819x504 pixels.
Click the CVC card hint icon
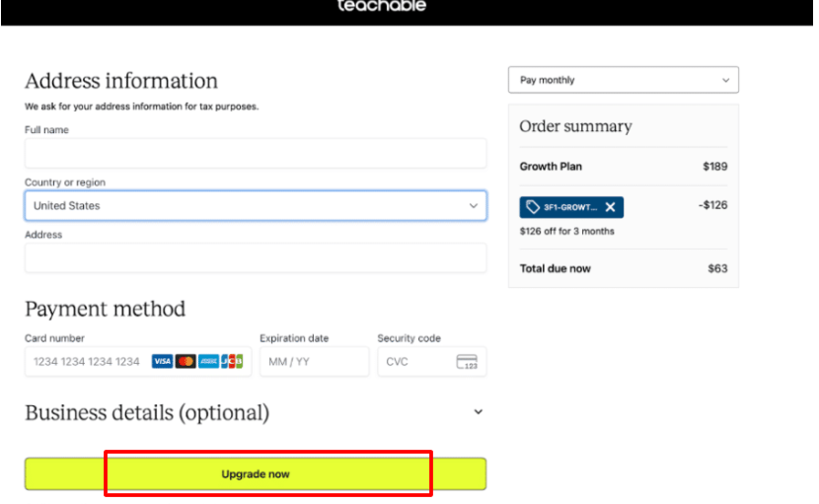(467, 362)
